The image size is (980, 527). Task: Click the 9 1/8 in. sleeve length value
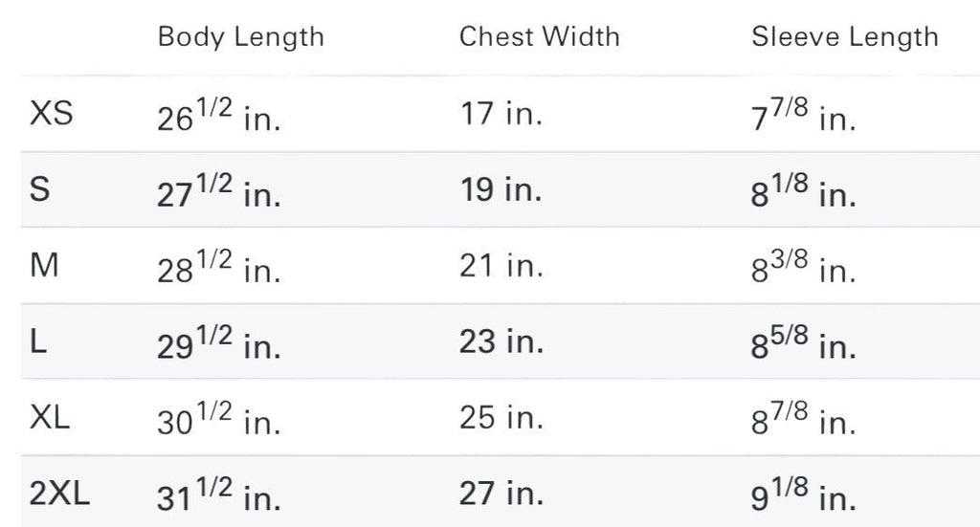[804, 497]
